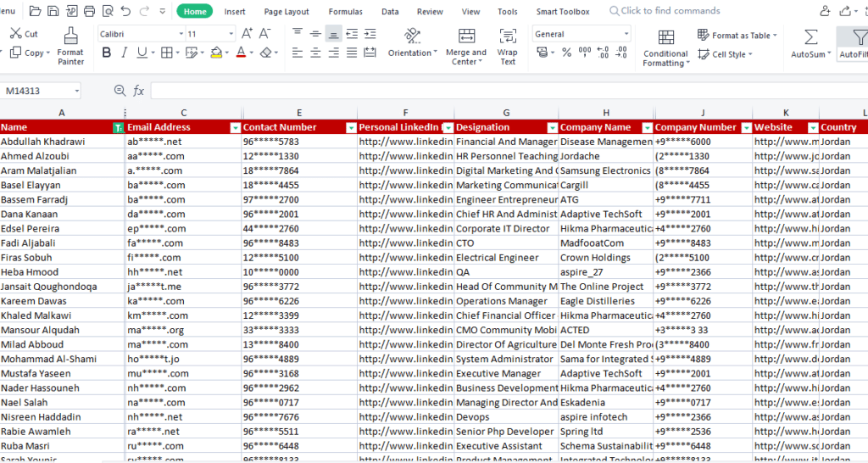Apply the red font color A

pyautogui.click(x=241, y=53)
